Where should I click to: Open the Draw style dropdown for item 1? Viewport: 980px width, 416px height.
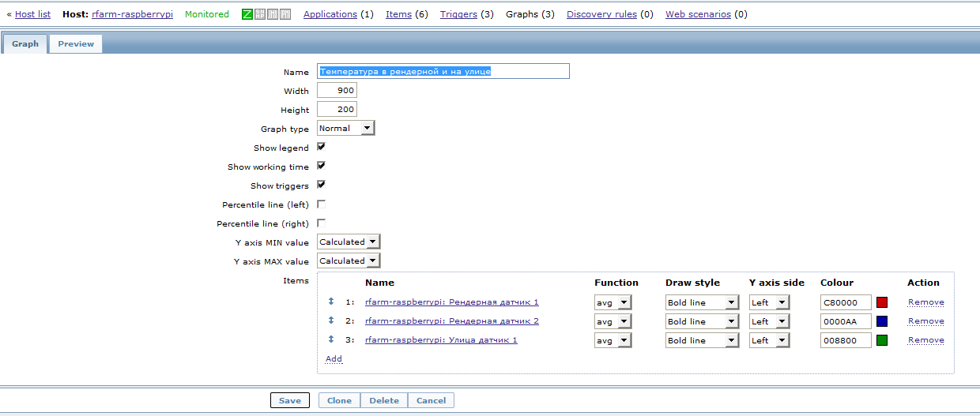(x=702, y=302)
